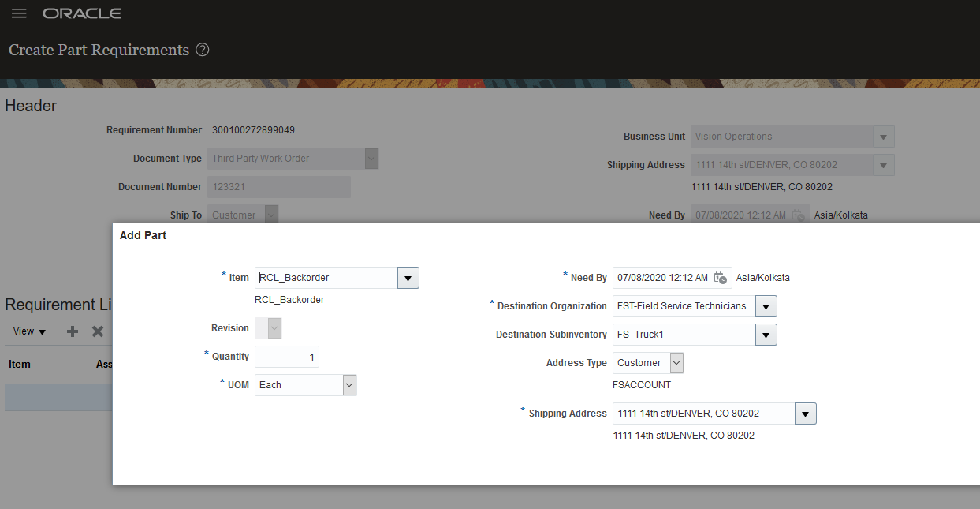Click the Document Number field 123321
Viewport: 980px width, 509px height.
tap(279, 187)
